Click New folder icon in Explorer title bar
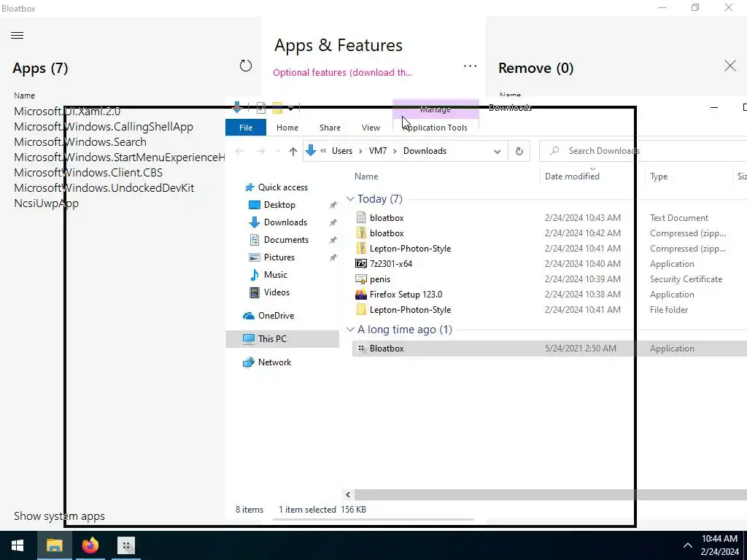The width and height of the screenshot is (747, 560). tap(277, 108)
